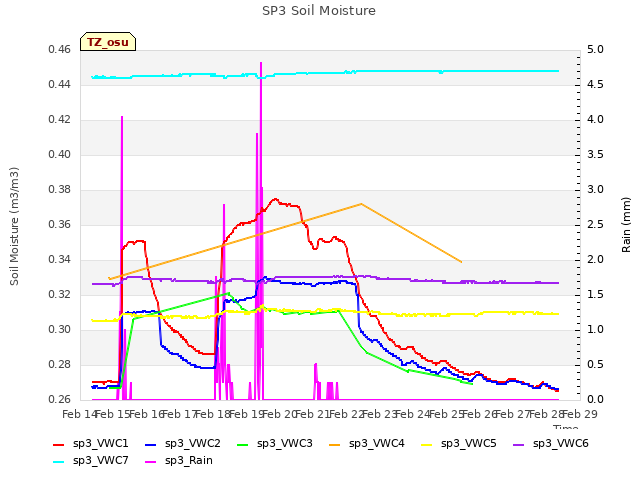Viewport: 640px width, 480px height.
Task: Click the tallest magenta rain spike peak
Action: [x=261, y=63]
